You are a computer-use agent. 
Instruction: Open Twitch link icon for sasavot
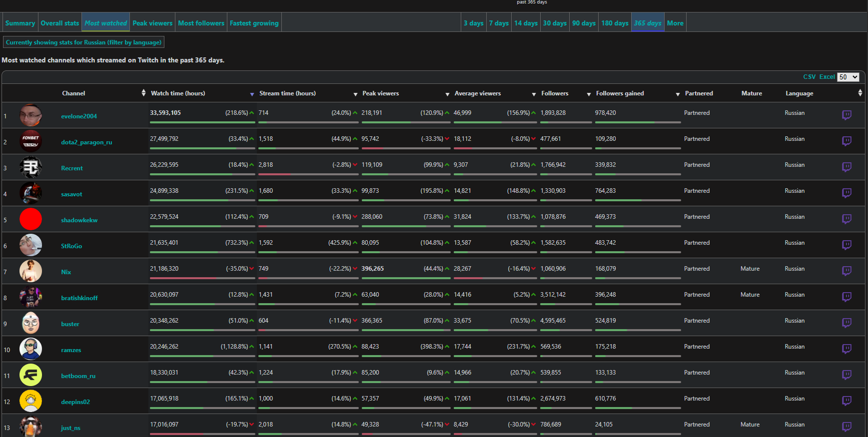pyautogui.click(x=847, y=193)
